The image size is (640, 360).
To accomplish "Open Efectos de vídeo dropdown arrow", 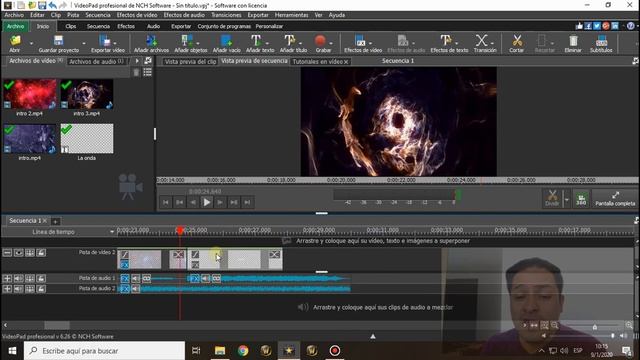I will coord(371,43).
